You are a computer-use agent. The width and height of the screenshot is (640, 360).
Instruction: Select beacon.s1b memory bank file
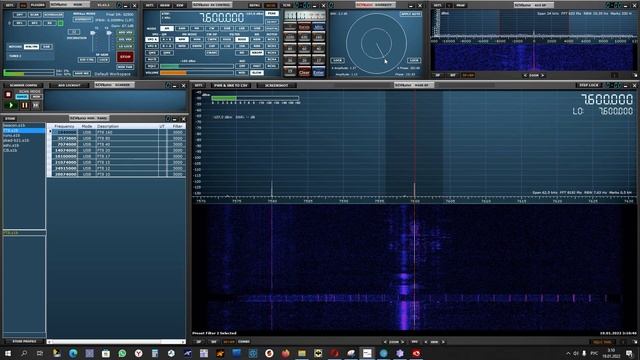pyautogui.click(x=24, y=125)
